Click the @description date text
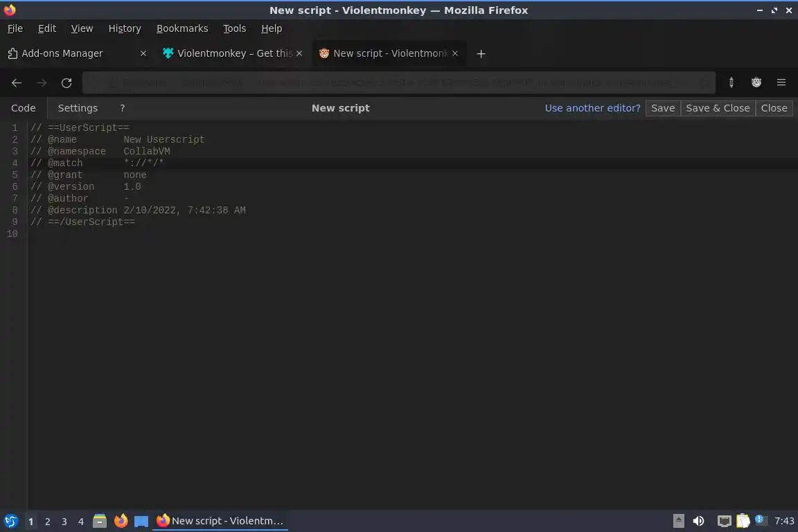 point(184,211)
